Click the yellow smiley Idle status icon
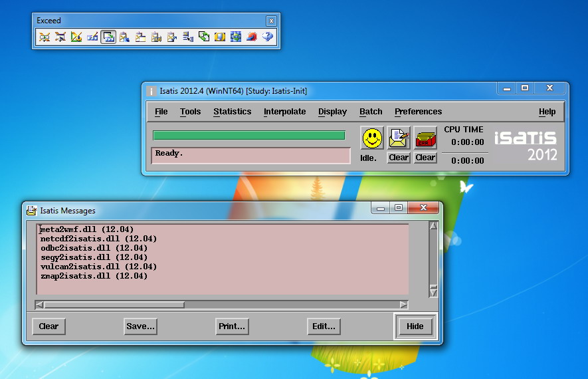The height and width of the screenshot is (379, 588). point(372,138)
